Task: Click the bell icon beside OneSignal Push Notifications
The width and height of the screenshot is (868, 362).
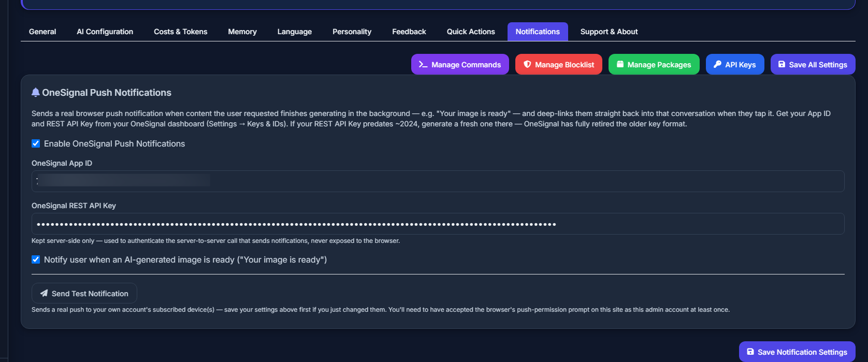Action: [36, 92]
